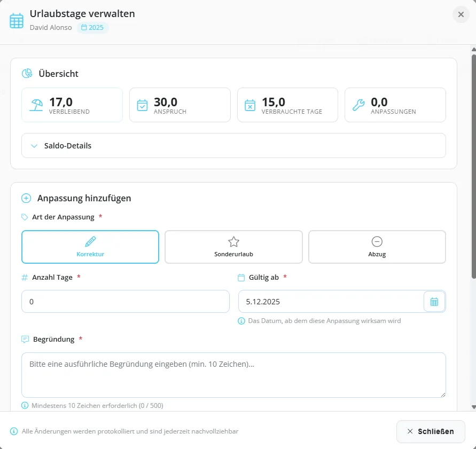
Task: Click into the Begründung text area
Action: click(233, 375)
